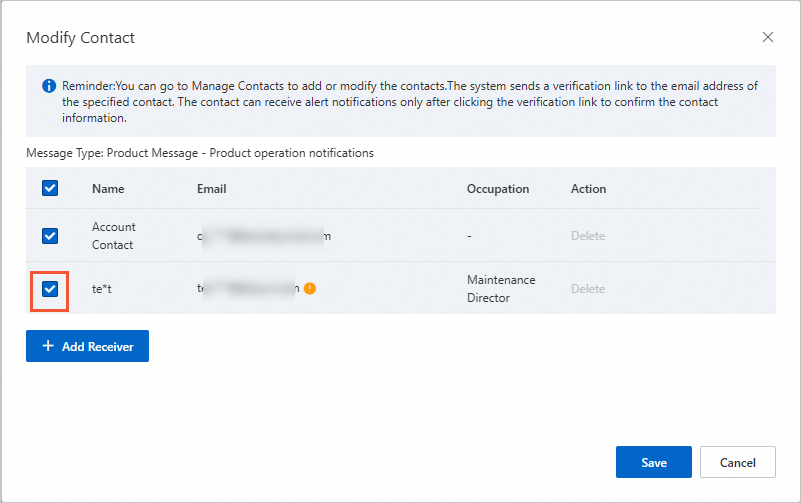Click the Account Contact email address

coord(264,236)
